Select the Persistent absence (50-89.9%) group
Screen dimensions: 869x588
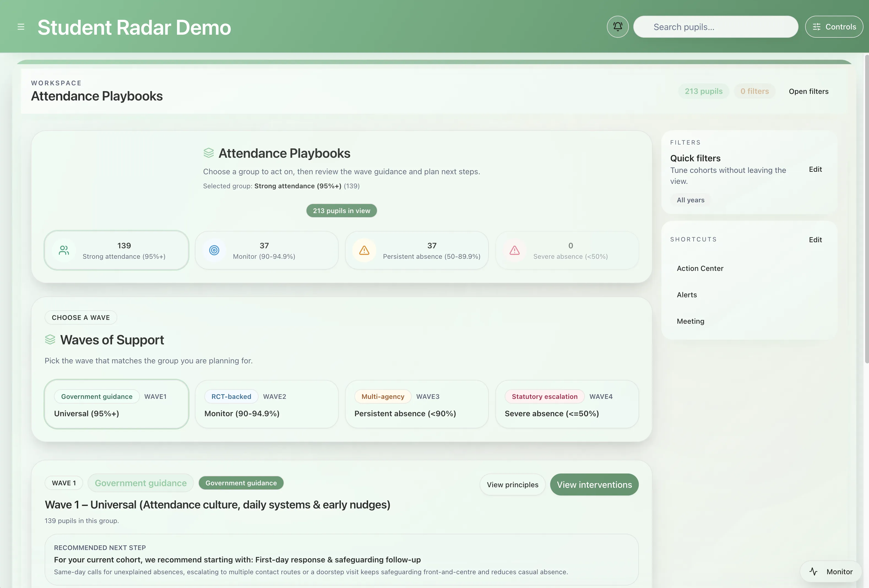(431, 251)
